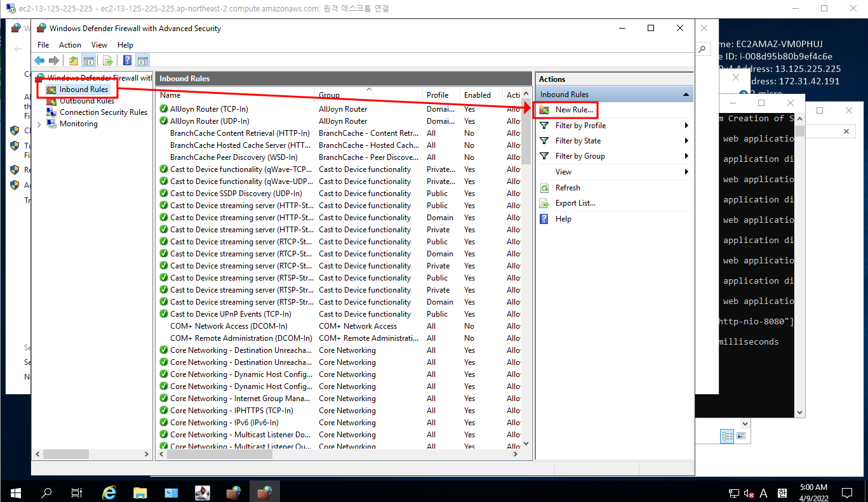This screenshot has height=502, width=868.
Task: Go up one level using folder icon
Action: click(x=74, y=61)
